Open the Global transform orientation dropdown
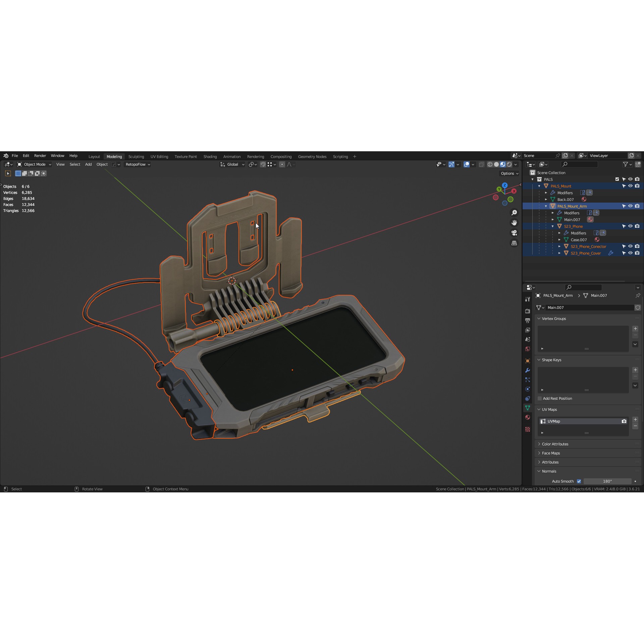Image resolution: width=644 pixels, height=644 pixels. [232, 164]
